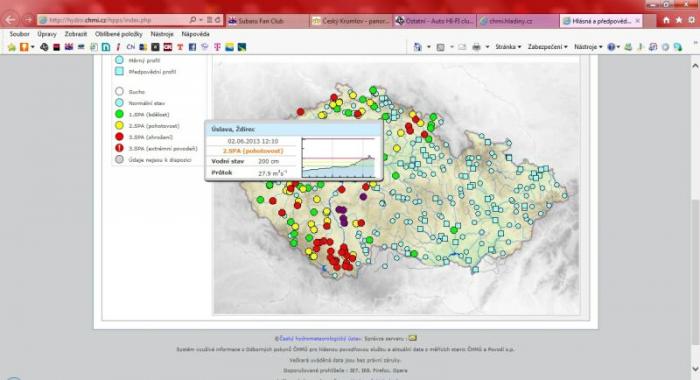Switch to the chmi.hladiny.cz tab

(x=518, y=21)
